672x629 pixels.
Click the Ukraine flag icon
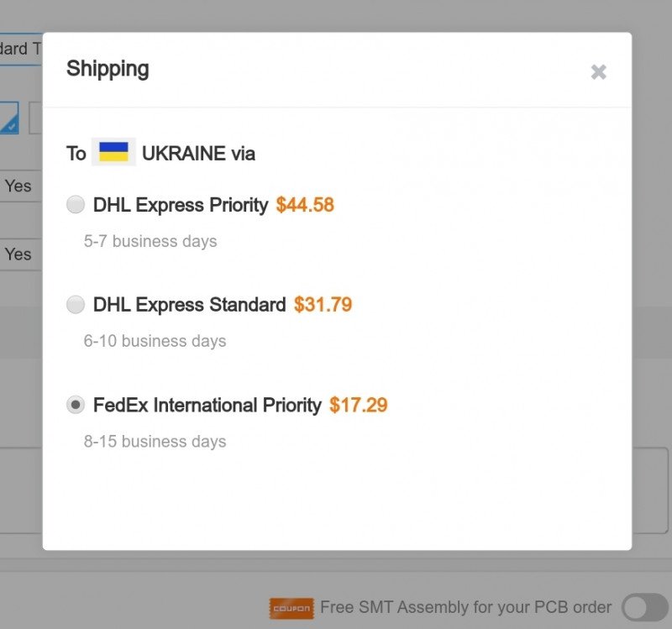[x=113, y=152]
